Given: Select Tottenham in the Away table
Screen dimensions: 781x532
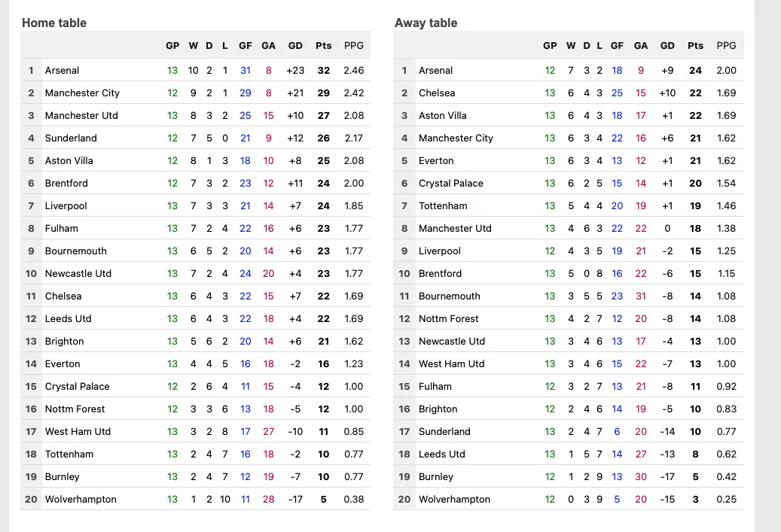Looking at the screenshot, I should [443, 205].
